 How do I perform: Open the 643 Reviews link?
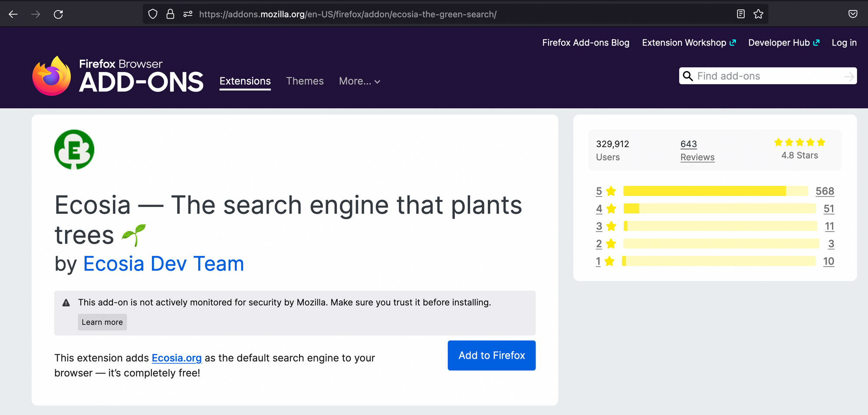tap(697, 150)
